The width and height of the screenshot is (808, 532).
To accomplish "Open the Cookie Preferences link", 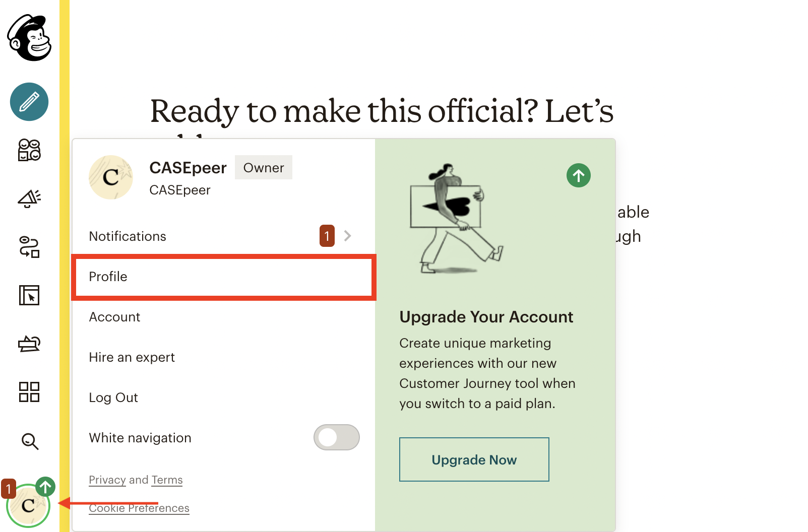I will pos(139,508).
